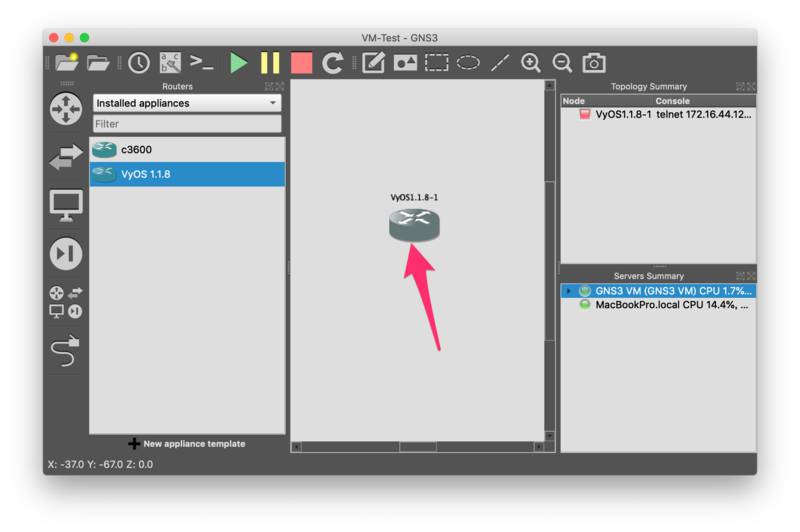
Task: Start all nodes with green play button
Action: point(238,63)
